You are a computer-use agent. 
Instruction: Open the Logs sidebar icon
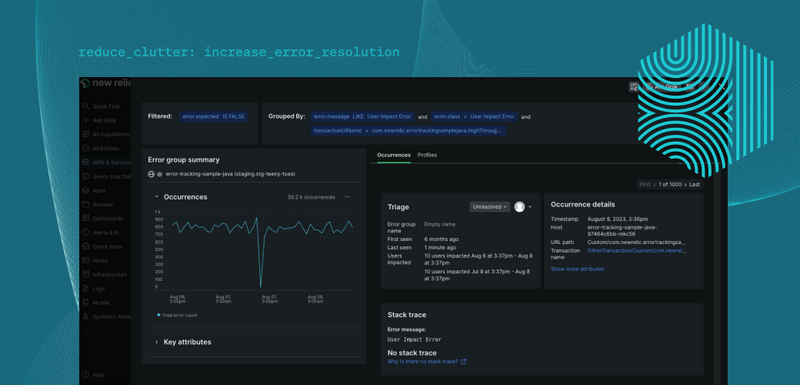pyautogui.click(x=86, y=289)
